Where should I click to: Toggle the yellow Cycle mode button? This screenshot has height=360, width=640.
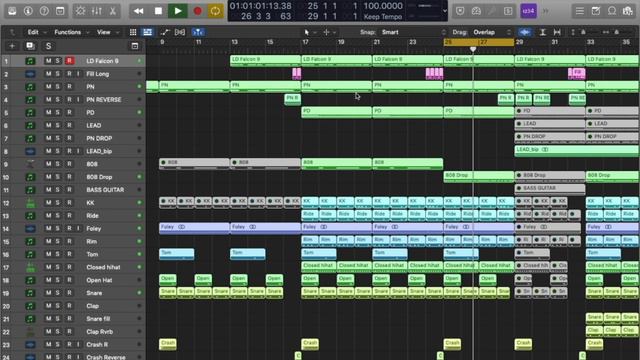[215, 11]
